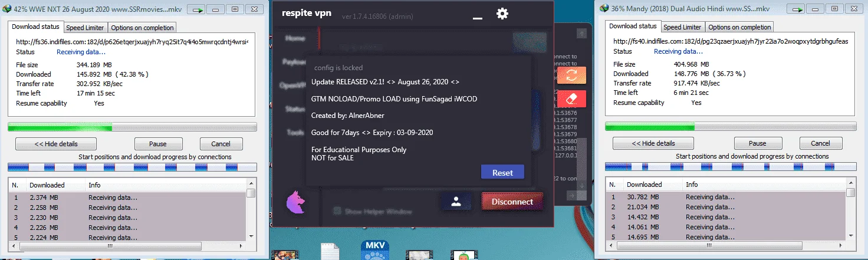868x260 pixels.
Task: Click Hide details in the Mandy window
Action: (653, 143)
